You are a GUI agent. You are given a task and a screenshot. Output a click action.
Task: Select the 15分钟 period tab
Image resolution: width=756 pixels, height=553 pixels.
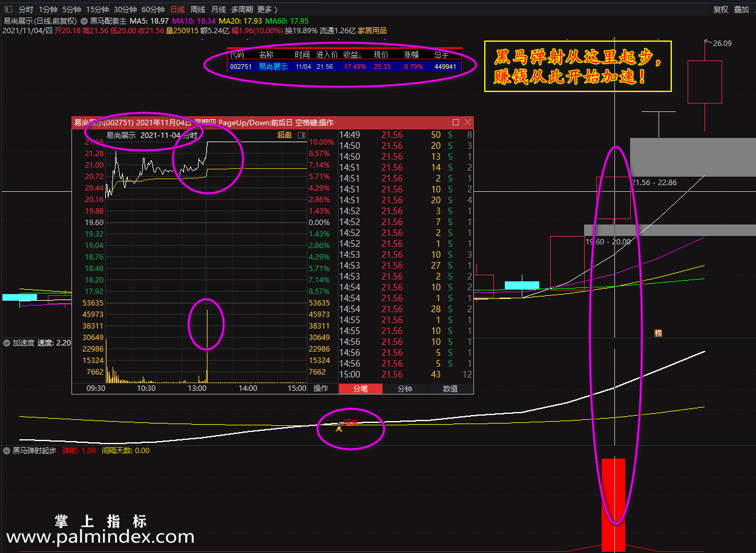(x=97, y=10)
